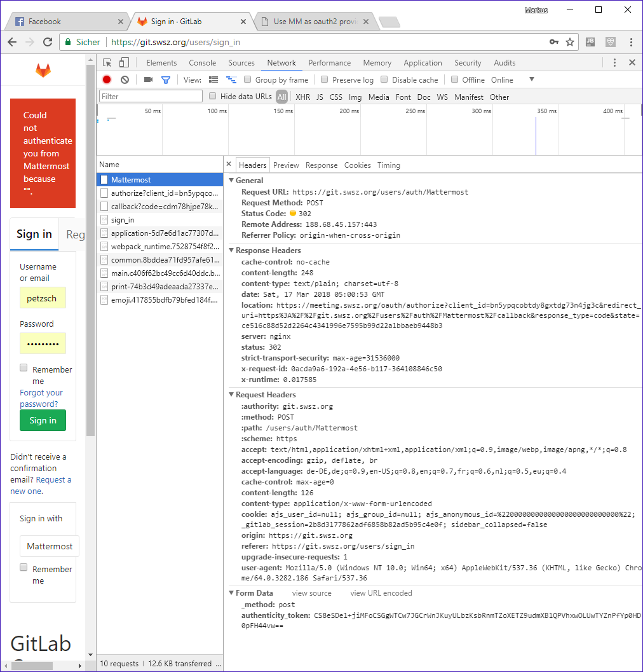The height and width of the screenshot is (672, 643).
Task: Switch to the Elements panel
Action: pyautogui.click(x=161, y=62)
